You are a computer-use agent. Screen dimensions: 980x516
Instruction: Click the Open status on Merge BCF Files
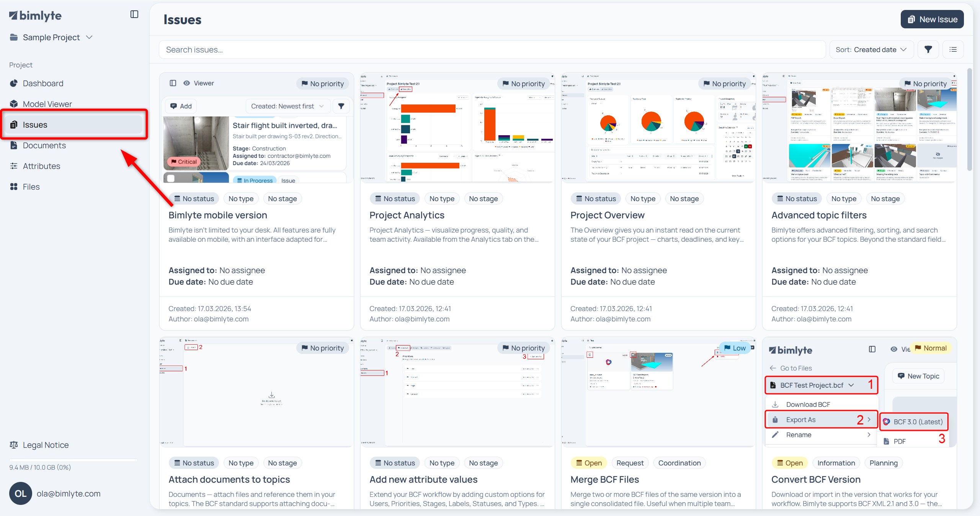pos(589,463)
